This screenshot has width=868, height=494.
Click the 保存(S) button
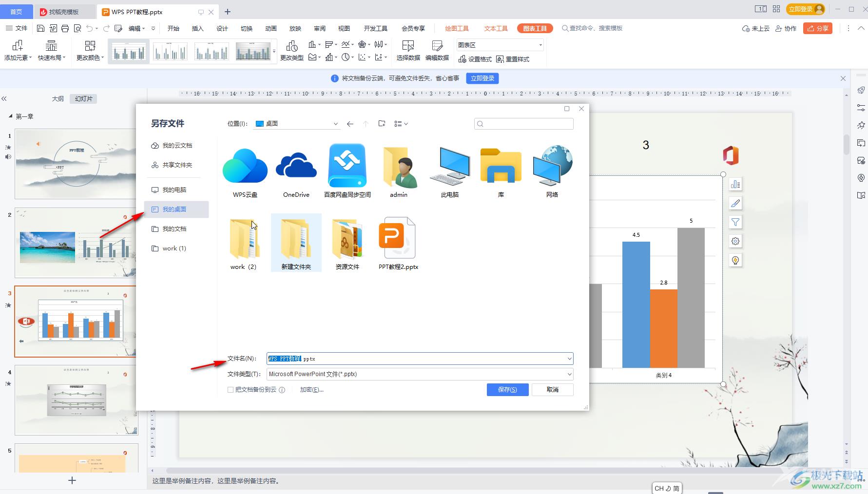tap(507, 390)
